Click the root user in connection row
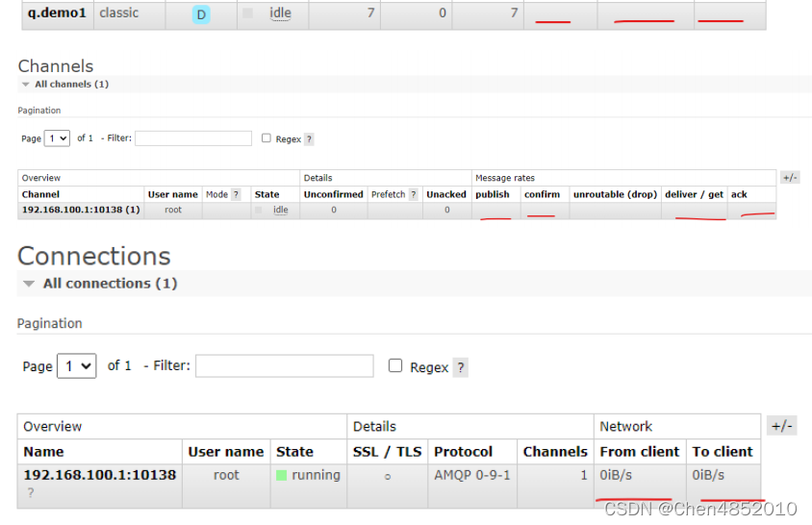The image size is (812, 525). tap(226, 475)
